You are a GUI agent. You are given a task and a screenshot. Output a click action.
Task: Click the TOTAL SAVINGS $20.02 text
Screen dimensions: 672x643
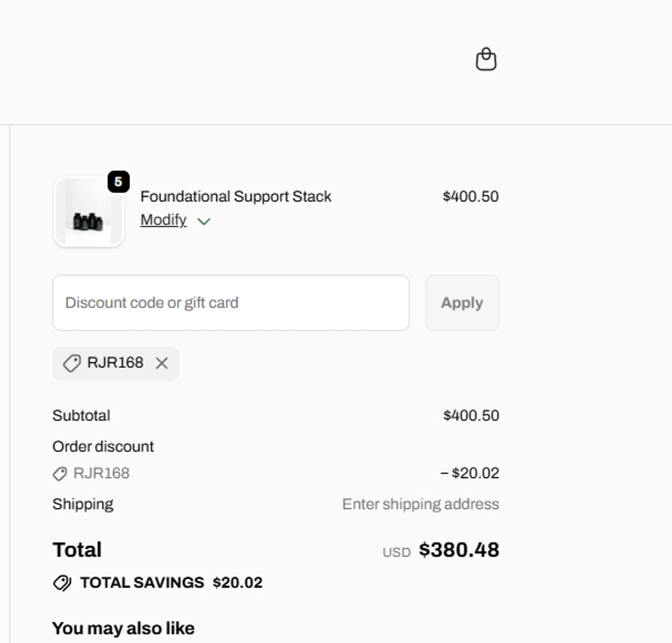[x=171, y=583]
